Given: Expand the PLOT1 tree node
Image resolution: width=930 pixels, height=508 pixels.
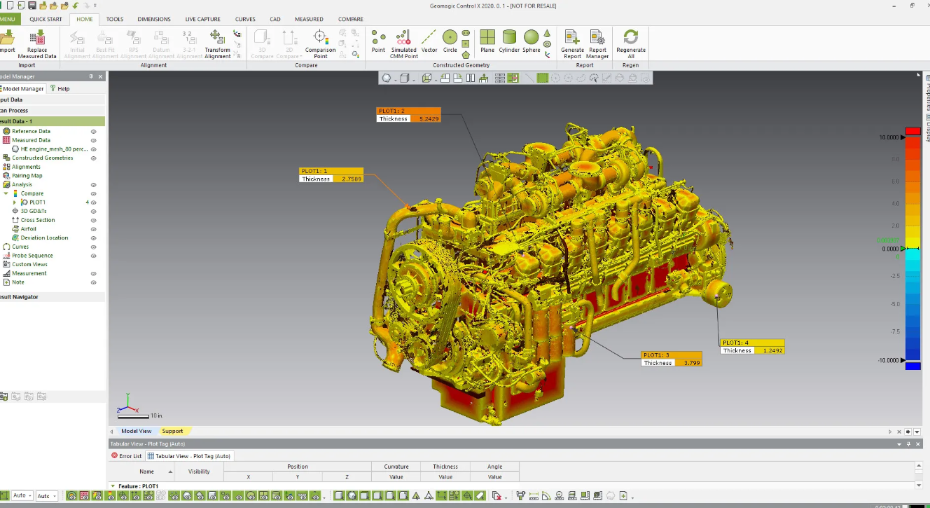Looking at the screenshot, I should [x=14, y=202].
